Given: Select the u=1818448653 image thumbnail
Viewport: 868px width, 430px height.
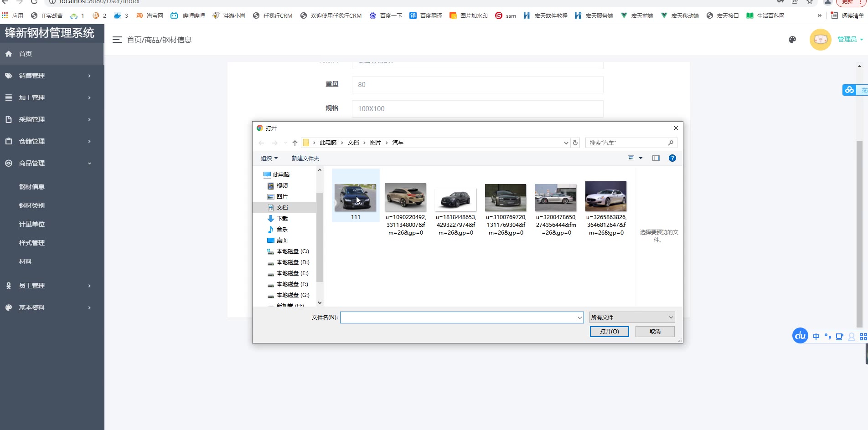Looking at the screenshot, I should click(456, 200).
